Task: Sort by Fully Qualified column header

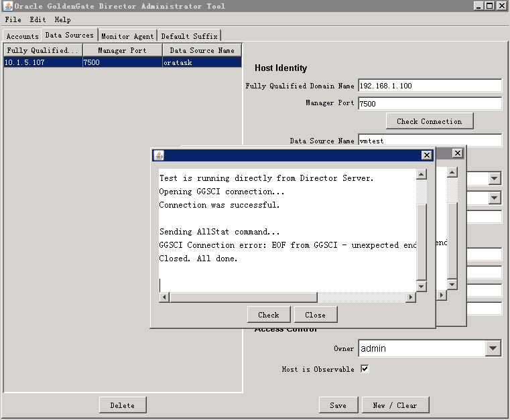Action: (43, 50)
